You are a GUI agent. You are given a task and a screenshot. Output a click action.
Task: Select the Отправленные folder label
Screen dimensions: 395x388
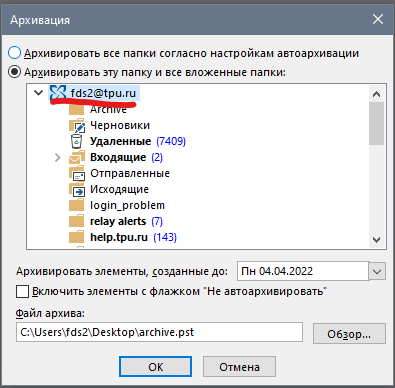pos(130,173)
